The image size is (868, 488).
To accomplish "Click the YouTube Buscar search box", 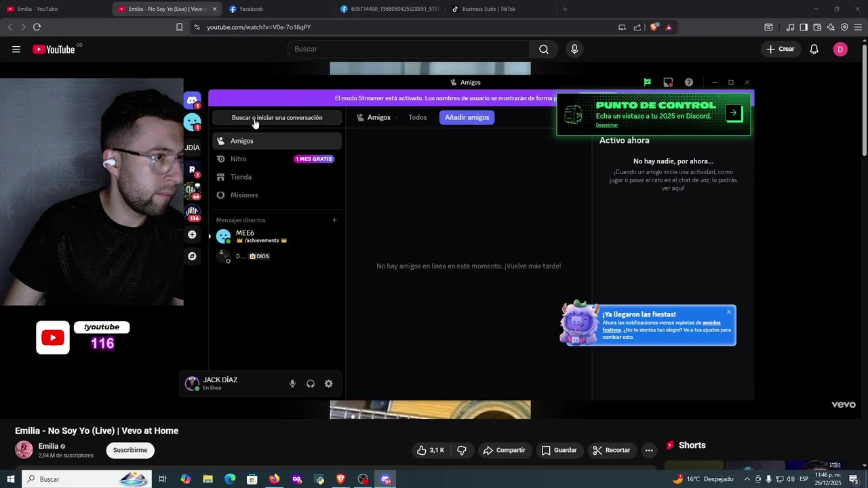I will (x=409, y=49).
